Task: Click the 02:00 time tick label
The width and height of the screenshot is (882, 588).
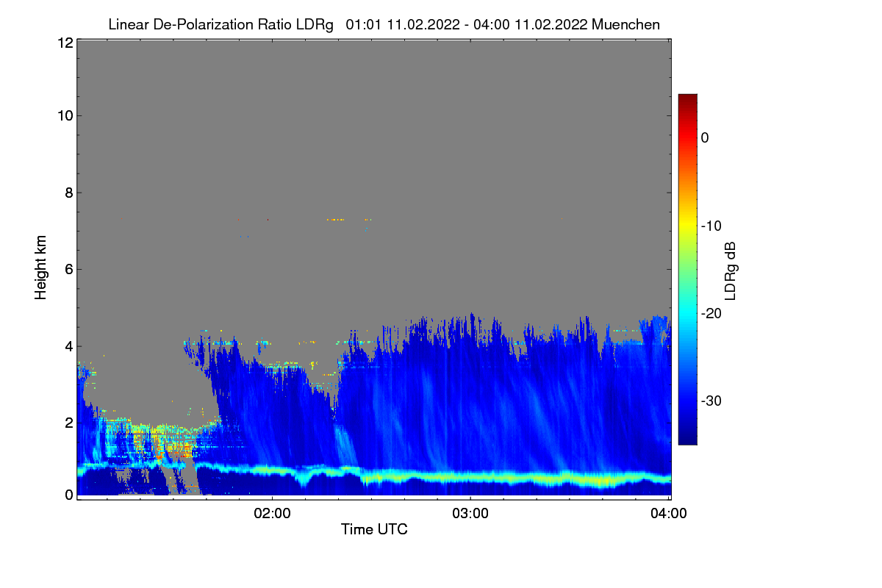Action: point(272,513)
